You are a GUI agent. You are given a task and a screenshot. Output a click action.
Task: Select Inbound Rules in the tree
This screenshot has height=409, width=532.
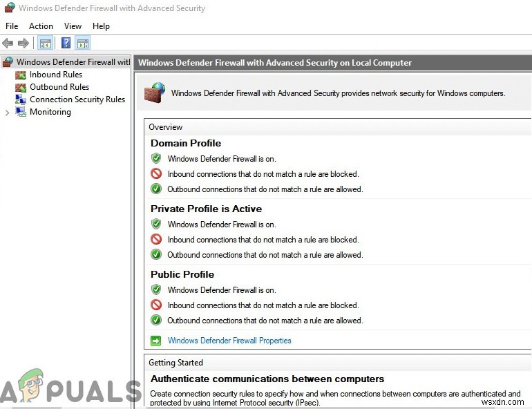[56, 75]
